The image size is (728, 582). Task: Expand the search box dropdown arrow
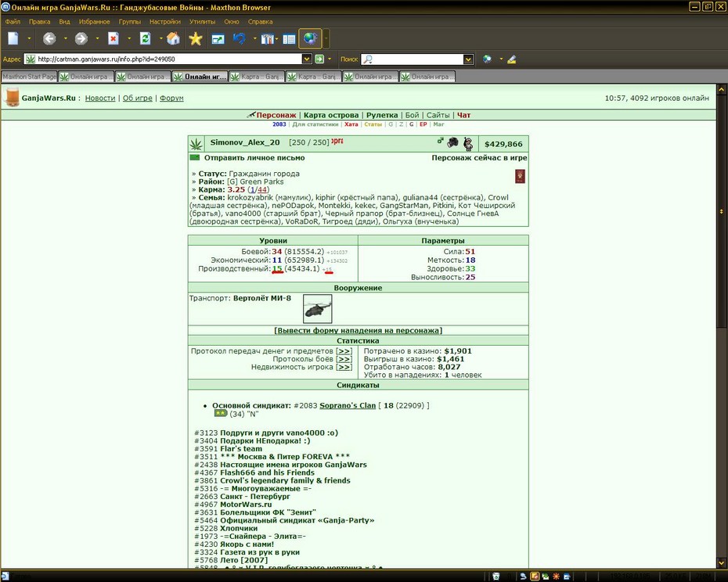[468, 59]
